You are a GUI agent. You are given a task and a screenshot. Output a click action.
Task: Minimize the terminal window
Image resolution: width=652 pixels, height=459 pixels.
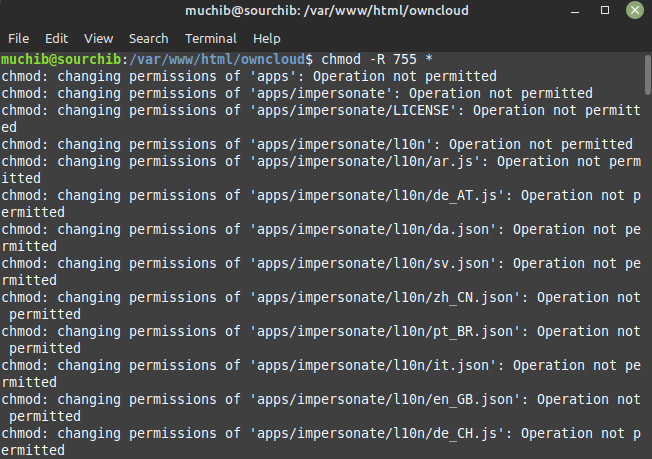click(575, 11)
